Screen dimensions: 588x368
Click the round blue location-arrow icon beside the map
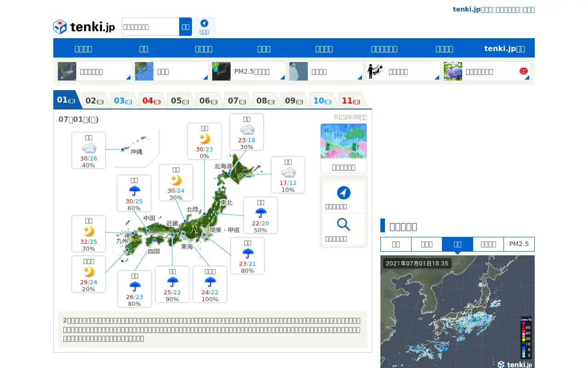click(x=344, y=193)
